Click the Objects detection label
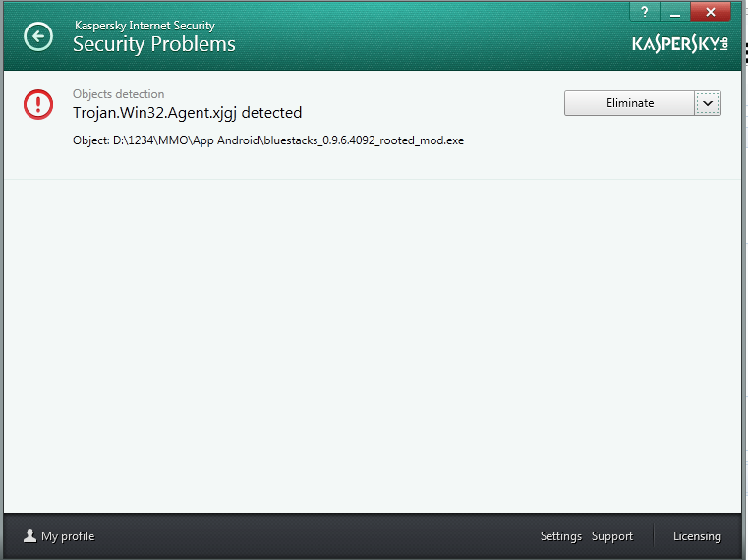748x560 pixels. (x=119, y=94)
